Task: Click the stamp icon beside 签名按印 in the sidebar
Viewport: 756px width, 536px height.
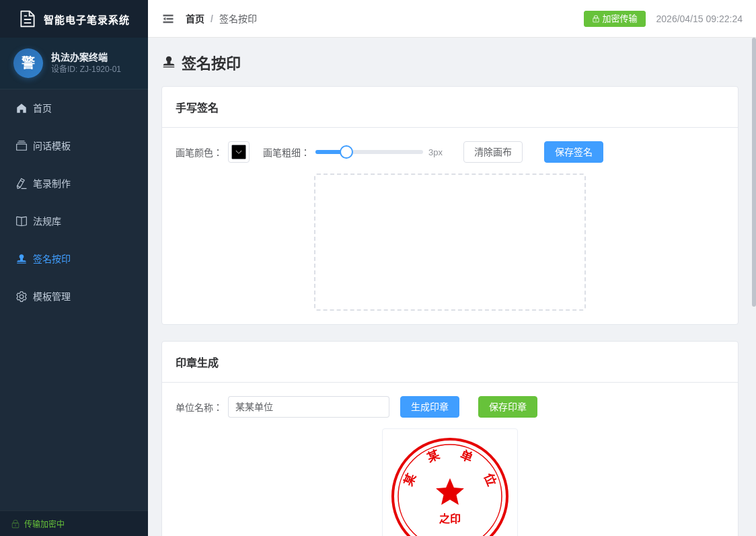Action: tap(22, 259)
